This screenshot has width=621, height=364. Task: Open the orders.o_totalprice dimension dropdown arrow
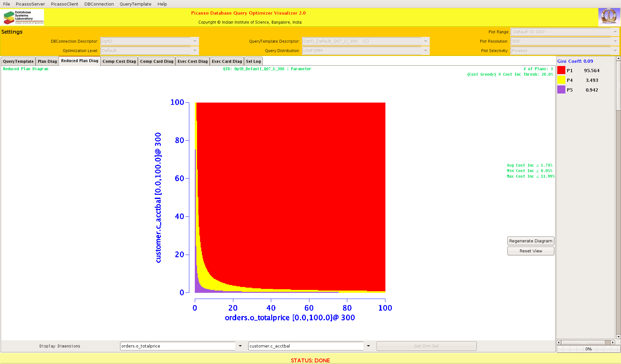(x=240, y=346)
